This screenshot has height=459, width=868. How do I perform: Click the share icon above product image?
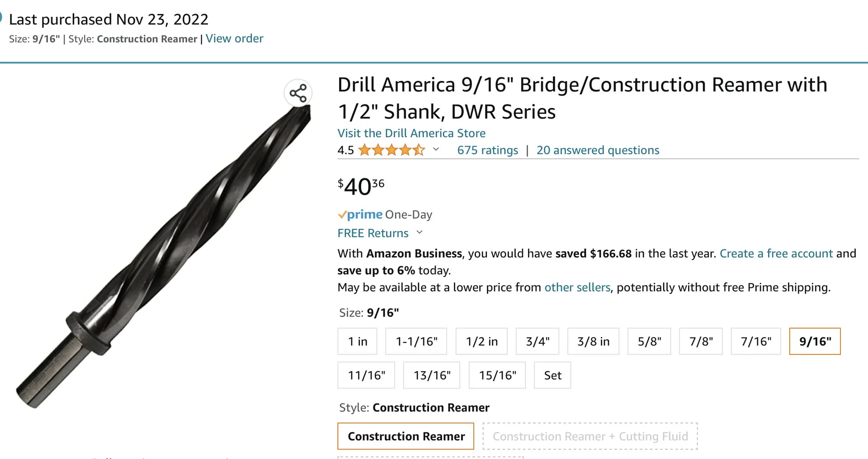(x=298, y=94)
